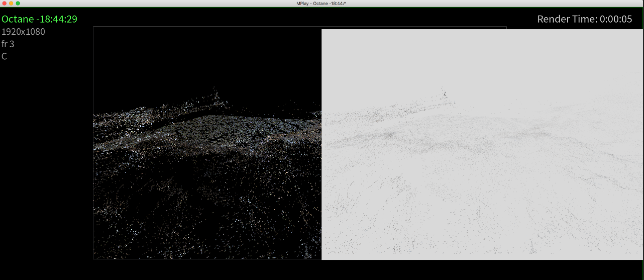
Task: Click the MPlay - Octane window title
Action: (x=321, y=3)
